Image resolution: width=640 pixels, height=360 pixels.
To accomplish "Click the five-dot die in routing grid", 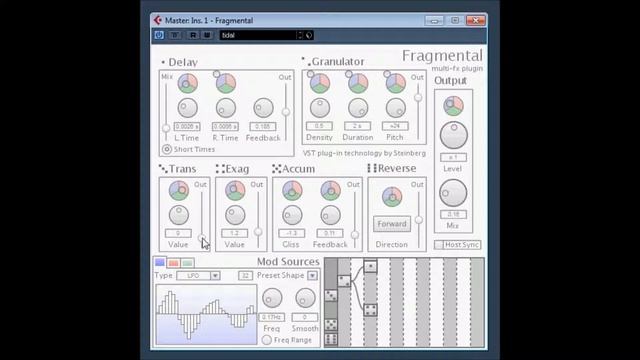I will (x=331, y=325).
